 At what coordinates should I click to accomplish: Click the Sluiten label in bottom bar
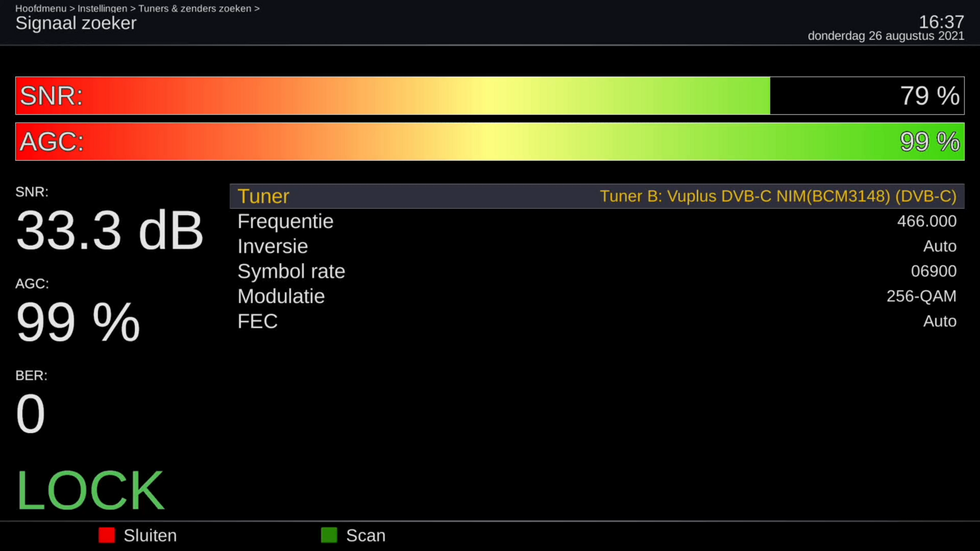coord(150,536)
